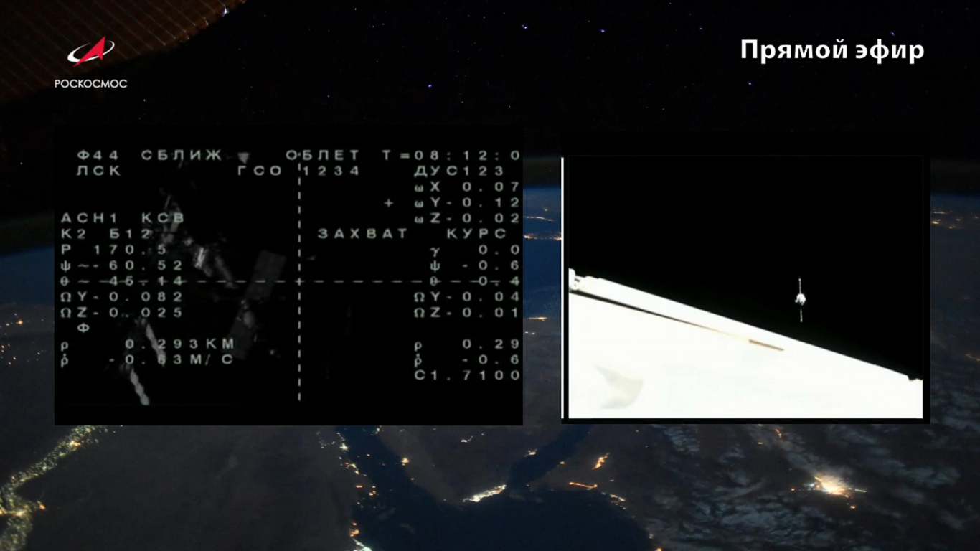Click the Прямой эфир live label

832,51
